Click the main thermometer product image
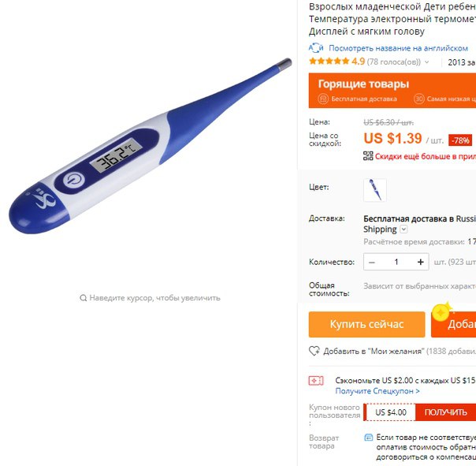The height and width of the screenshot is (466, 476). (151, 146)
